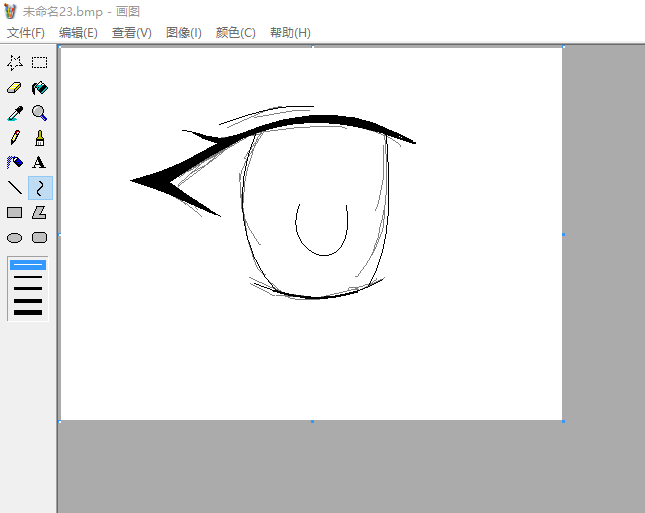This screenshot has width=645, height=513.
Task: Choose the second line width option
Action: (28, 277)
